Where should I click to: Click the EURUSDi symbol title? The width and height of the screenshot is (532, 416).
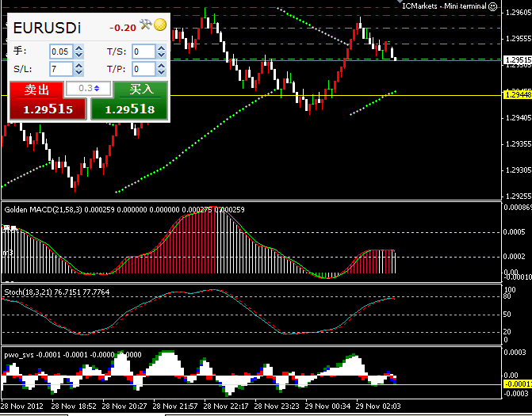tap(47, 28)
